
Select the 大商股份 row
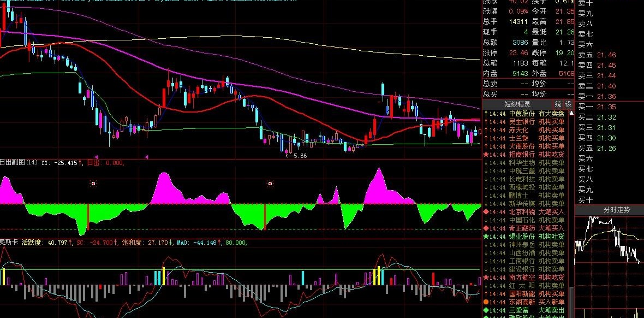pos(526,146)
